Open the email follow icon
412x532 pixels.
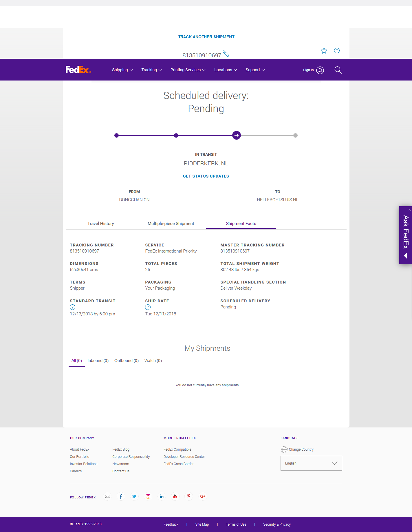(x=107, y=496)
